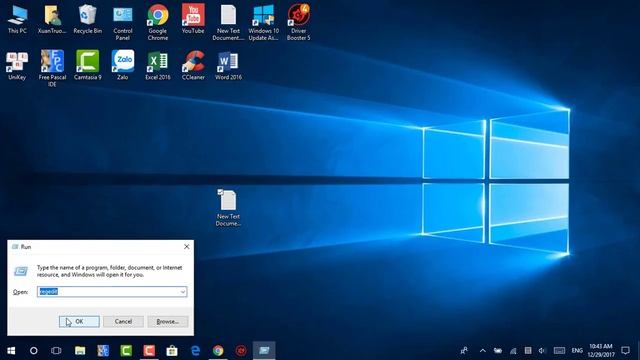The height and width of the screenshot is (360, 640).
Task: Open Word 2016 shortcut
Action: [x=228, y=65]
